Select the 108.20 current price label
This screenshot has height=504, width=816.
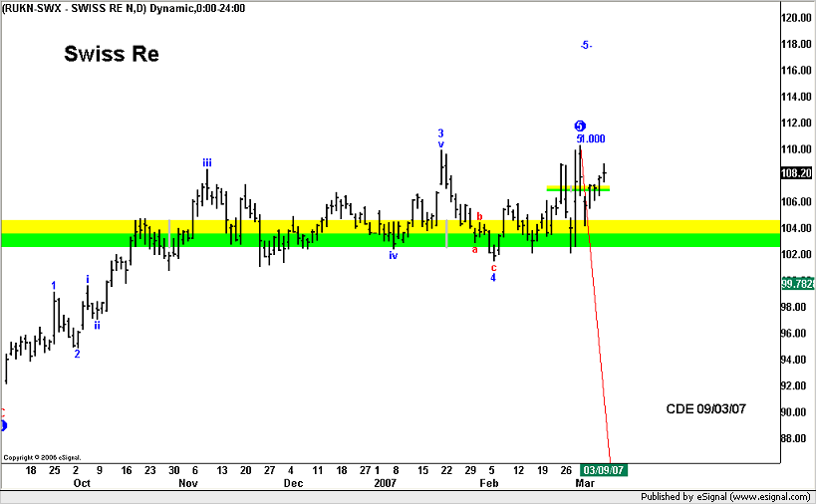pyautogui.click(x=796, y=172)
